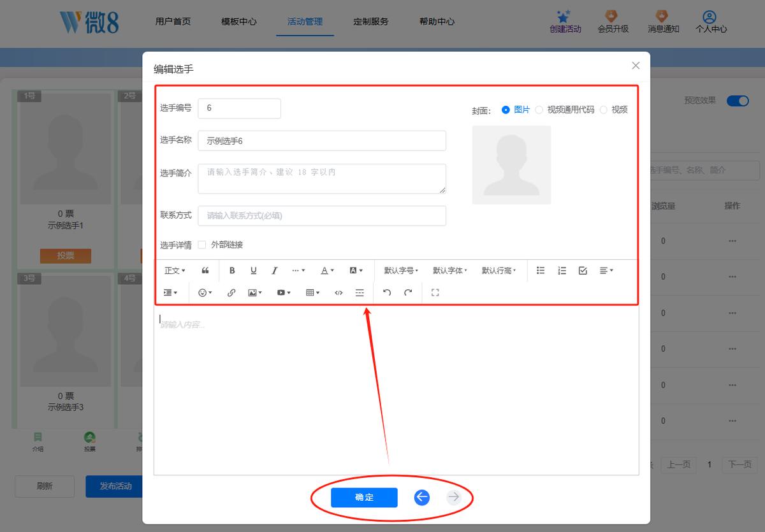This screenshot has width=765, height=532.
Task: Expand the 默认字体 font family dropdown
Action: point(450,271)
